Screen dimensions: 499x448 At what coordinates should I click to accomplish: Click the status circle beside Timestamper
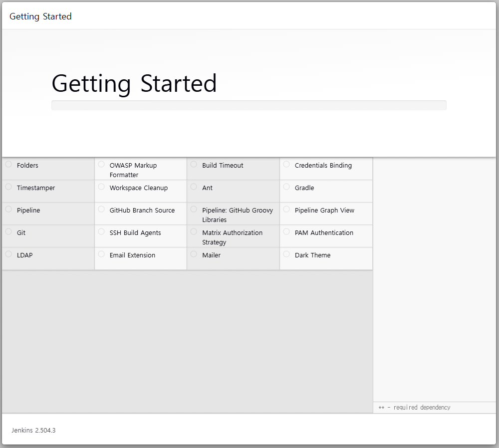[8, 187]
